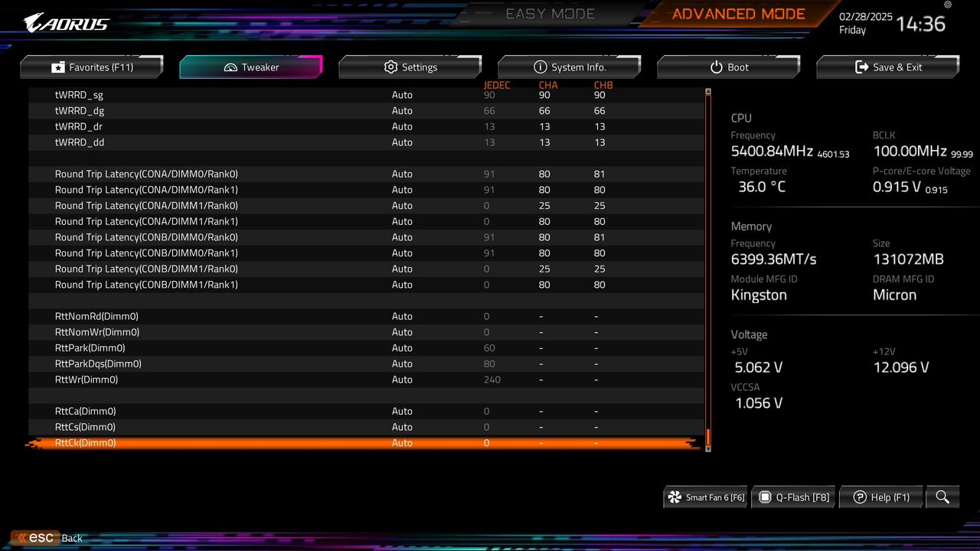This screenshot has height=551, width=980.
Task: Click Auto value for tWRRD_dd
Action: pyautogui.click(x=402, y=142)
